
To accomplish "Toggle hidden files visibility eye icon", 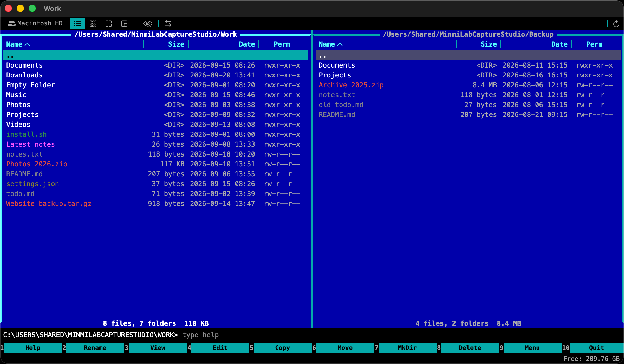I will 148,24.
